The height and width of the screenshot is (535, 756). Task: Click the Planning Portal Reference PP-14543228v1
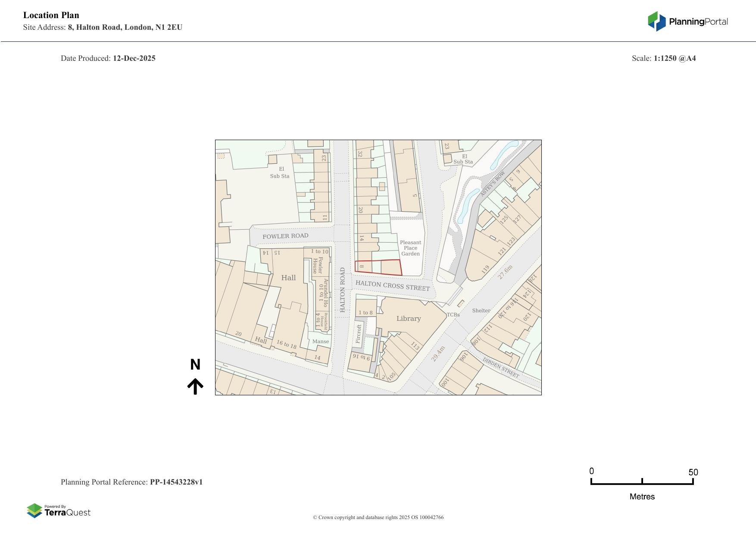(132, 482)
